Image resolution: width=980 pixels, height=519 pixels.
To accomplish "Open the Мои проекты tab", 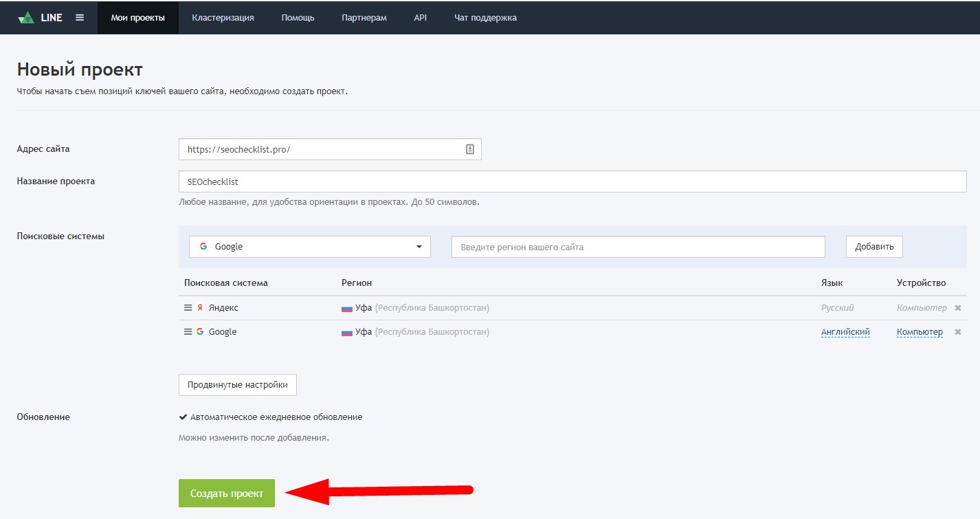I will pos(138,17).
